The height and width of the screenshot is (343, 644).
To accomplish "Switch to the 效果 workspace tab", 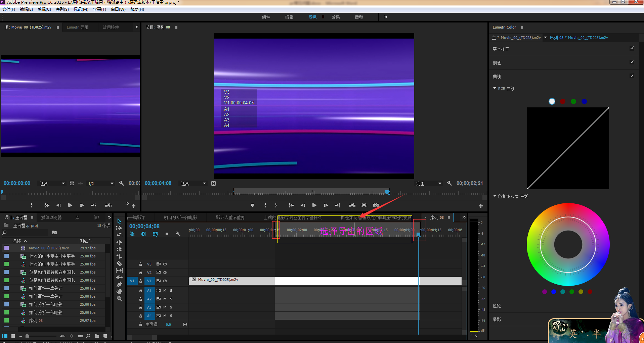I will (335, 17).
